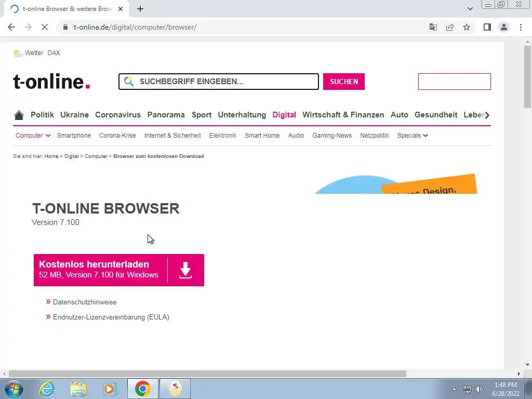This screenshot has width=532, height=399.
Task: Open Wirtschaft & Finanzen section
Action: [343, 115]
